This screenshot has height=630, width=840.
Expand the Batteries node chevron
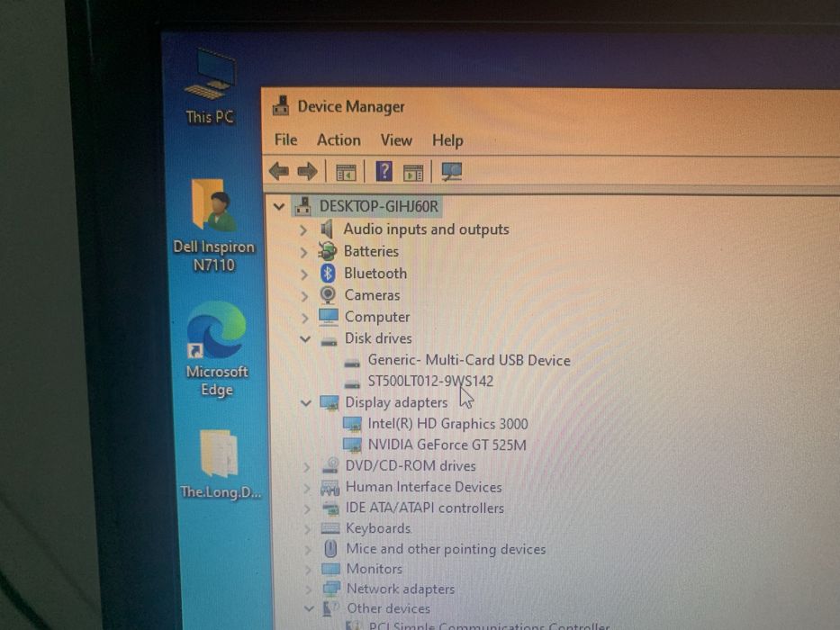click(x=303, y=252)
